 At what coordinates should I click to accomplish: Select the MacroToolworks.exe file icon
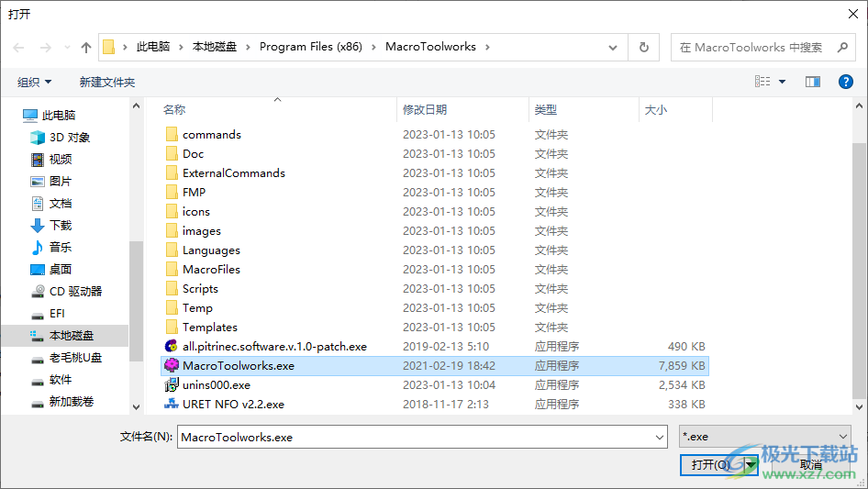coord(172,365)
